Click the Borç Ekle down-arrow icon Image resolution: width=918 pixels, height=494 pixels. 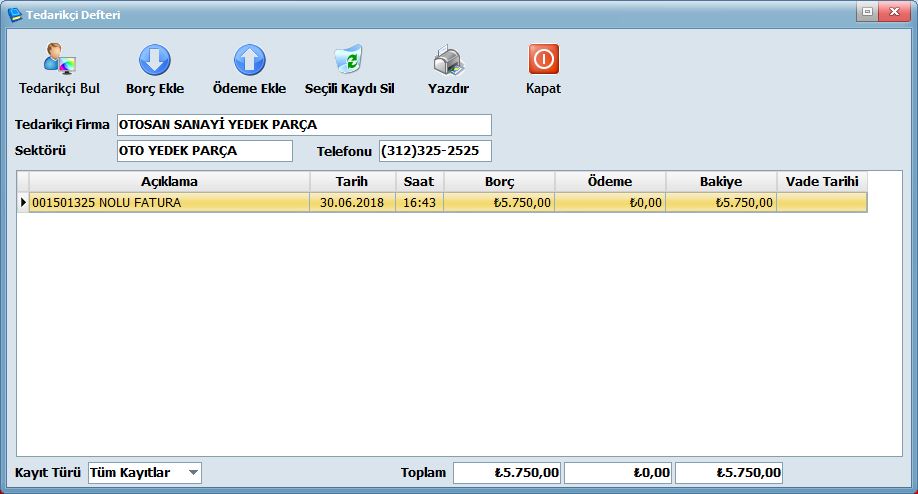(x=154, y=61)
